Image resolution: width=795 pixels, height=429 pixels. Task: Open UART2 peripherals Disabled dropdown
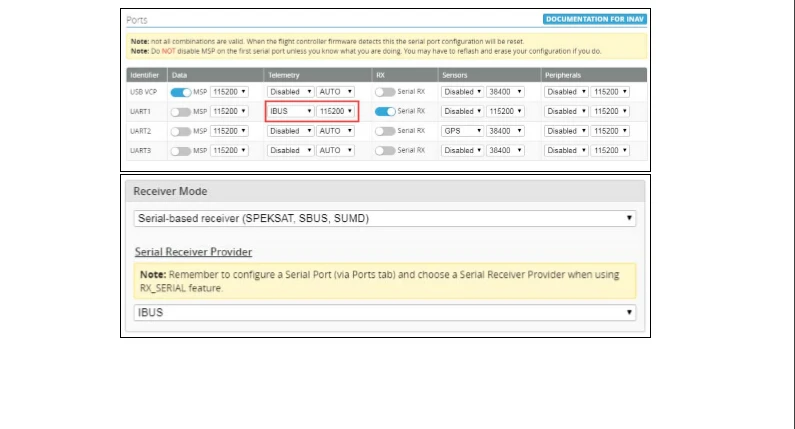566,131
